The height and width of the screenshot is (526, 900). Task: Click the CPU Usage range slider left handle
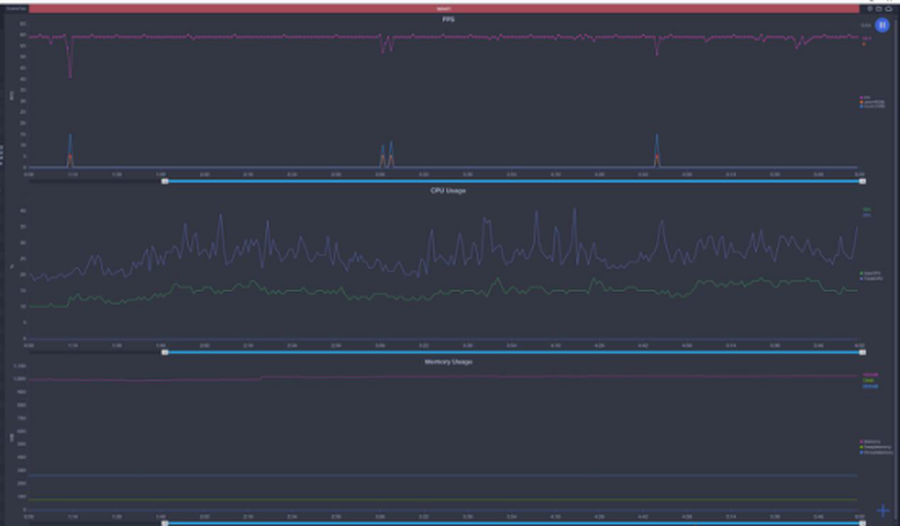[x=164, y=352]
